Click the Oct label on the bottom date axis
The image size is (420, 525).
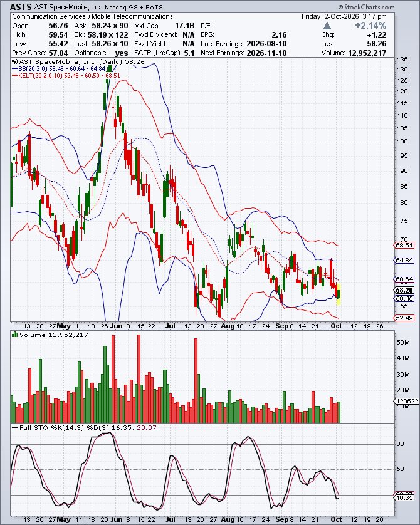click(336, 519)
